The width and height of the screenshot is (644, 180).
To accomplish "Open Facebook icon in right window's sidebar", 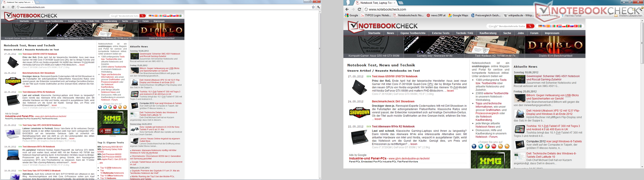I will coord(474,146).
